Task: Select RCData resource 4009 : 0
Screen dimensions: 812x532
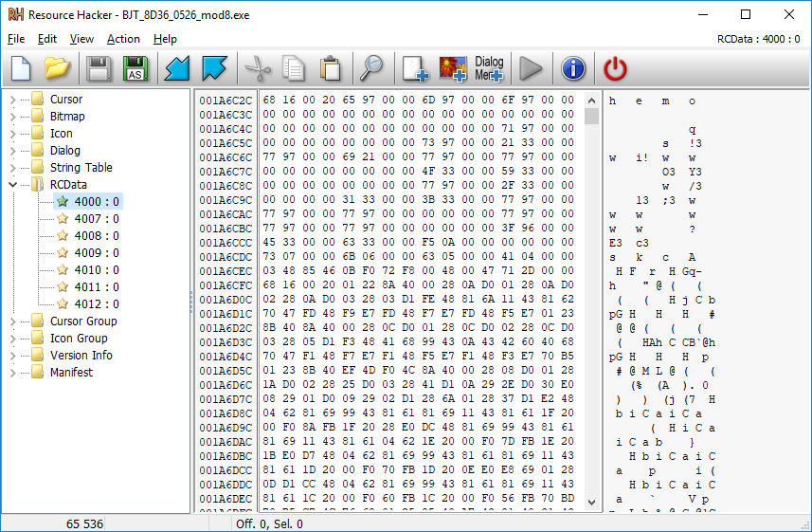Action: pyautogui.click(x=96, y=253)
